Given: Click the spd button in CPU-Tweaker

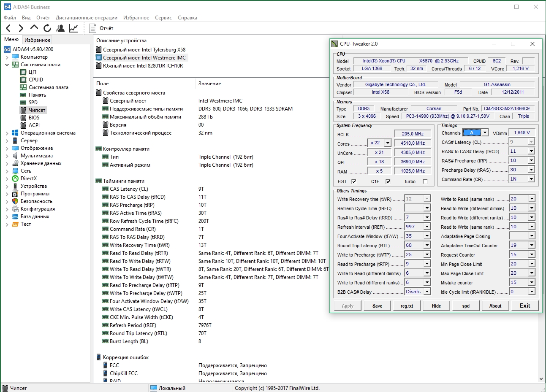Looking at the screenshot, I should [x=466, y=306].
